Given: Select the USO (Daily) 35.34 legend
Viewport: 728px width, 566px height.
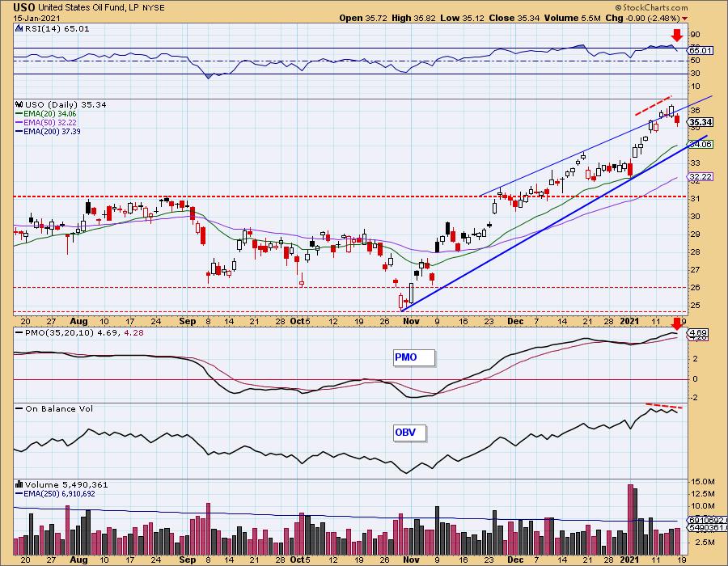Looking at the screenshot, I should [66, 105].
